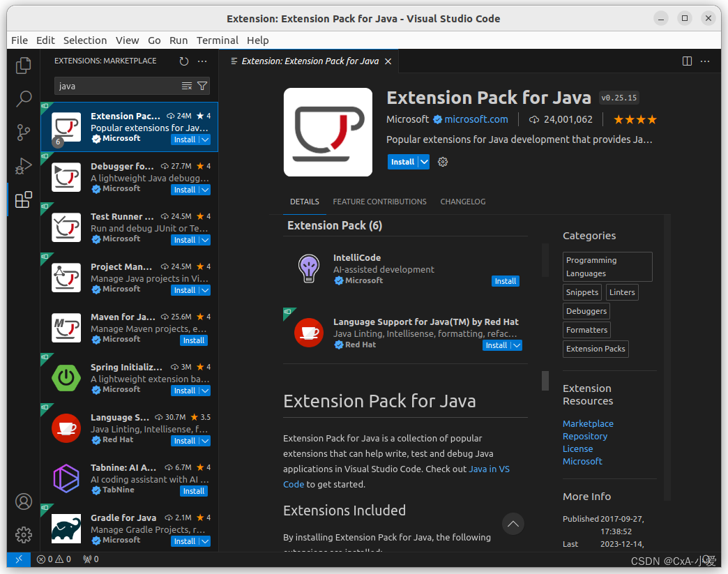Select the Details tab
728x574 pixels.
(x=305, y=202)
